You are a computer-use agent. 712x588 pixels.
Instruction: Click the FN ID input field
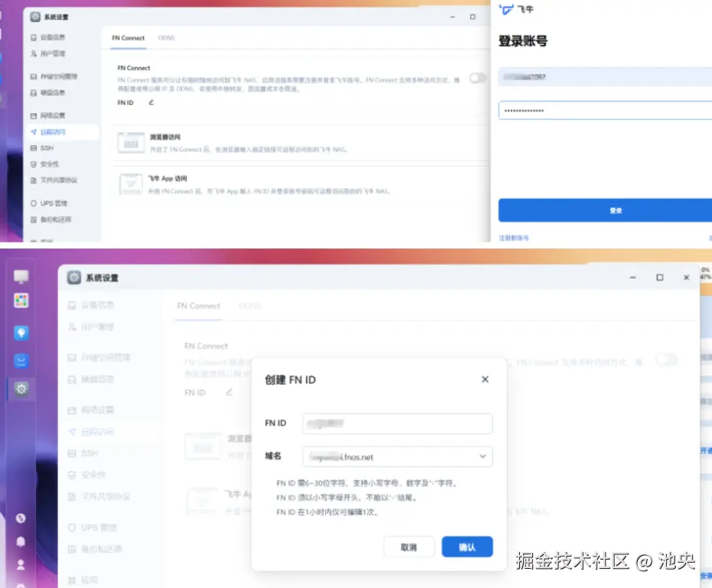tap(397, 424)
